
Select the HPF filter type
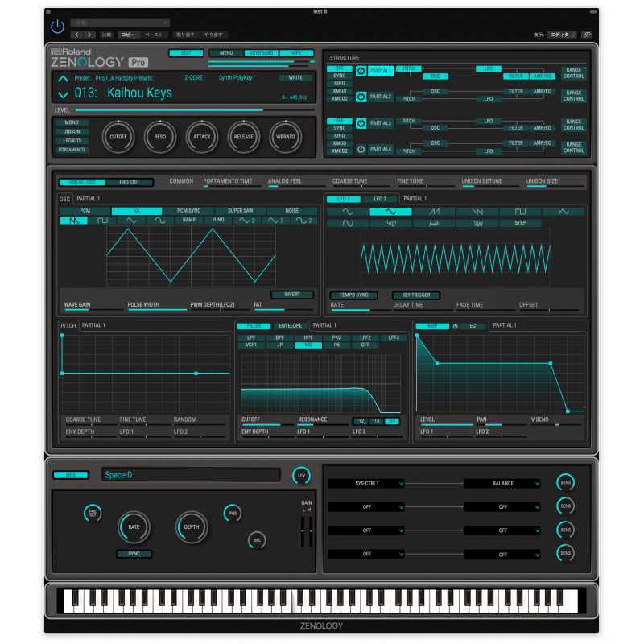click(308, 337)
